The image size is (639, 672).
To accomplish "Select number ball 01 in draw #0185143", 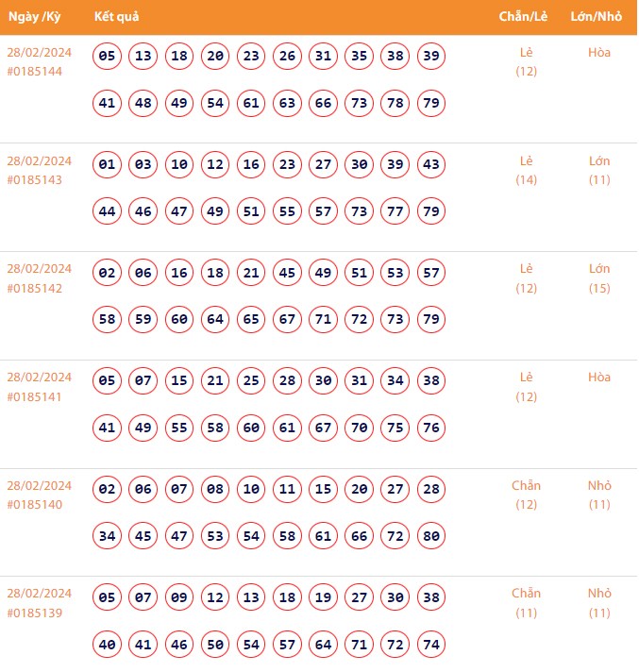I will pyautogui.click(x=108, y=165).
